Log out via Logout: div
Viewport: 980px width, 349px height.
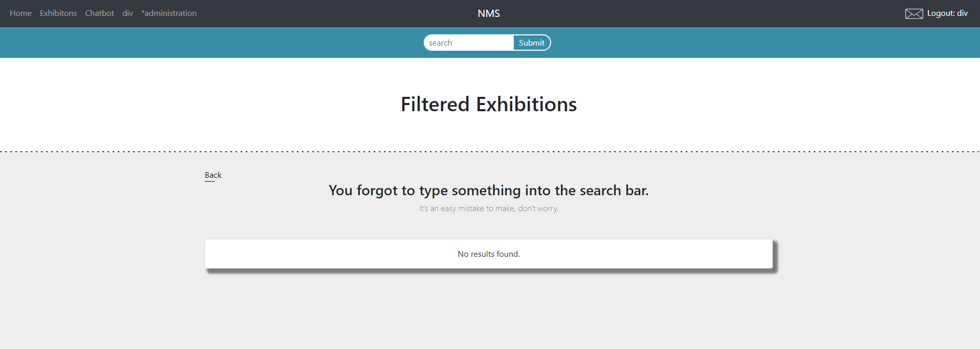pyautogui.click(x=947, y=13)
